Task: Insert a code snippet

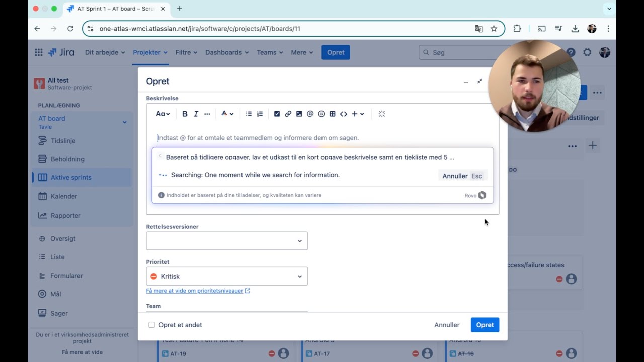Action: click(x=343, y=114)
